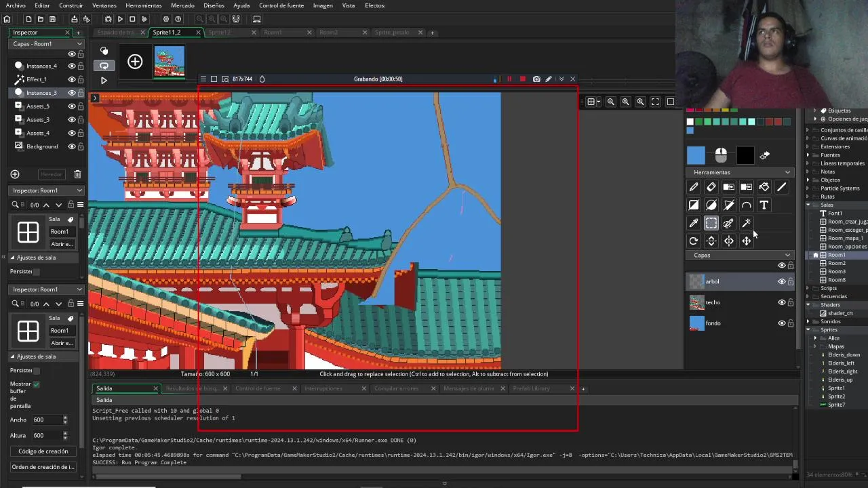Hide the fondo layer
This screenshot has width=868, height=488.
coord(781,323)
